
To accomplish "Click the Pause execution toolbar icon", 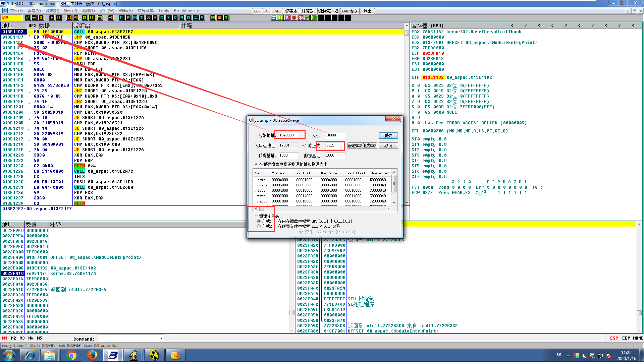I will [58, 18].
